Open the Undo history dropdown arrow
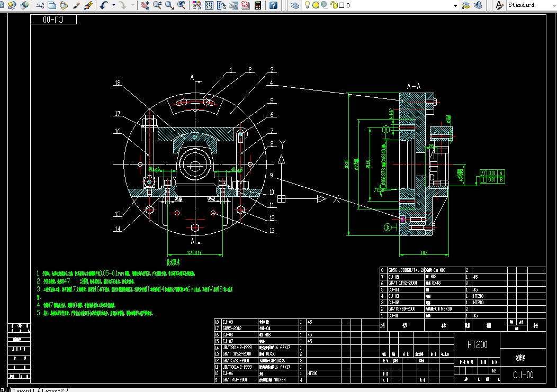 113,5
